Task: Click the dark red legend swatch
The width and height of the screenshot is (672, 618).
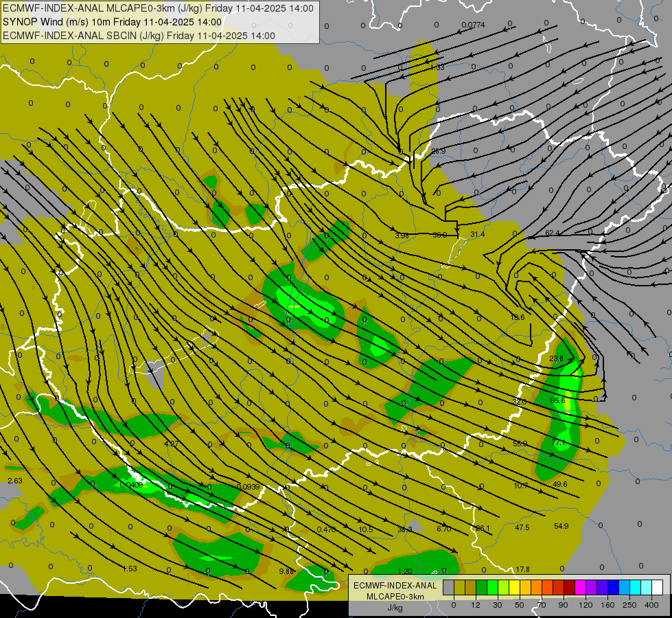Action: pos(570,587)
